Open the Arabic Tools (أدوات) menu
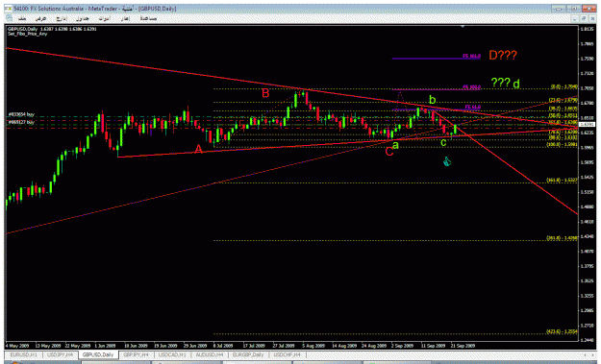601x364 pixels. pos(104,18)
